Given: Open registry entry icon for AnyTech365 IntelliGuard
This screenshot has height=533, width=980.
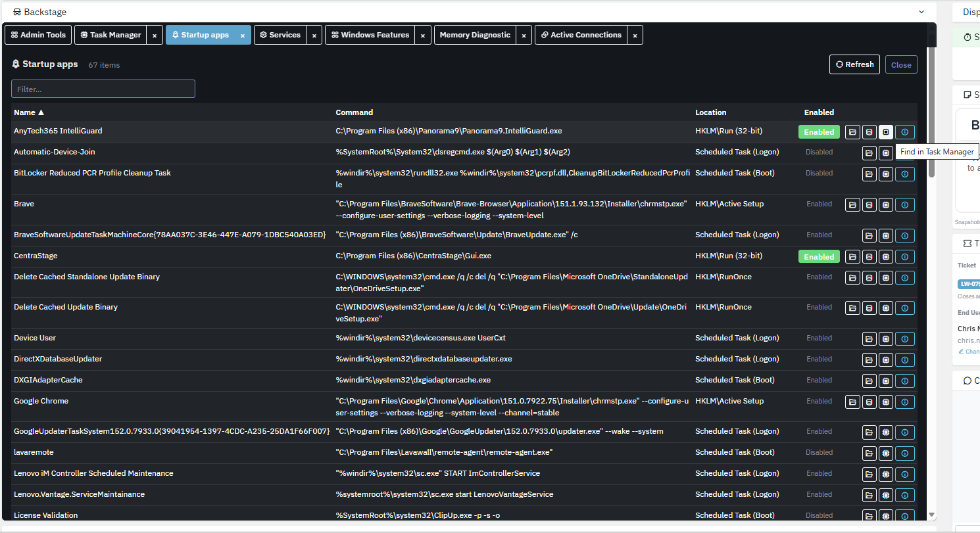Looking at the screenshot, I should click(x=869, y=132).
